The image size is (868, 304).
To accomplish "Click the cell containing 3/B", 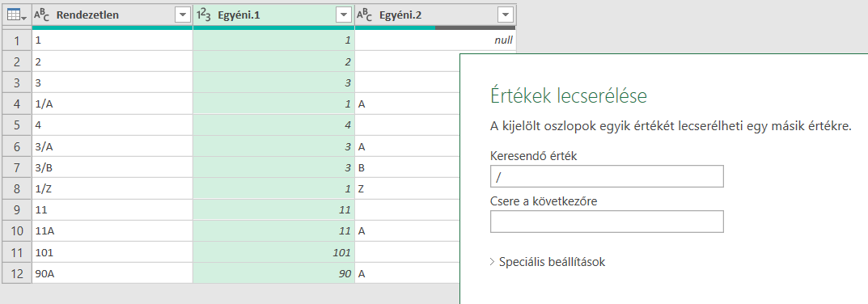I will pyautogui.click(x=112, y=167).
